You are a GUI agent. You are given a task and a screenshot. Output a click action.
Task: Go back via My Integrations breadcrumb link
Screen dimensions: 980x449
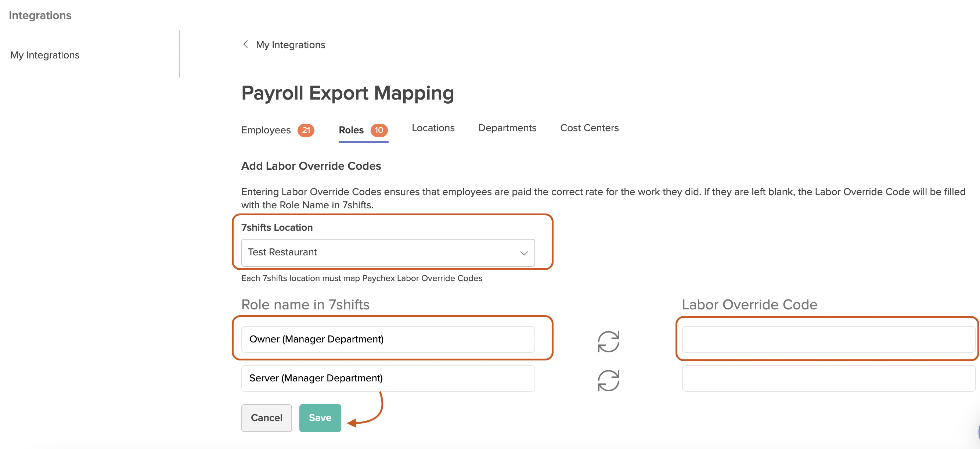[x=290, y=45]
